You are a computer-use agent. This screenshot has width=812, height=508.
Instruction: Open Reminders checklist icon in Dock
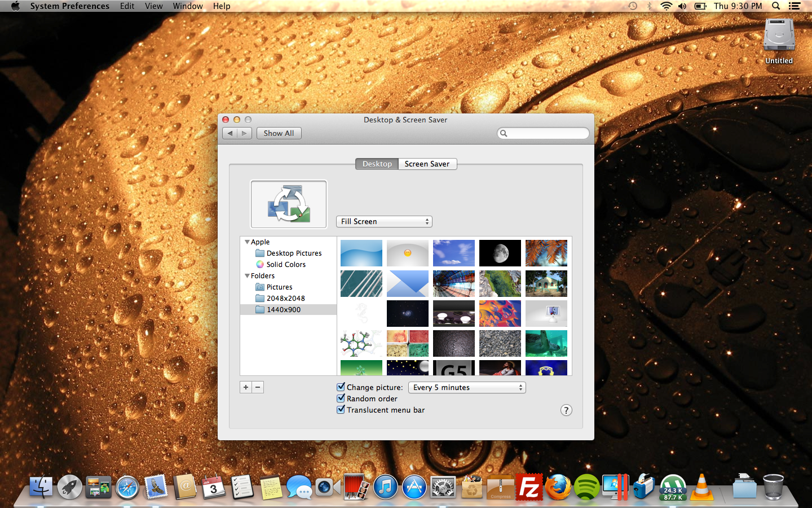pos(242,487)
